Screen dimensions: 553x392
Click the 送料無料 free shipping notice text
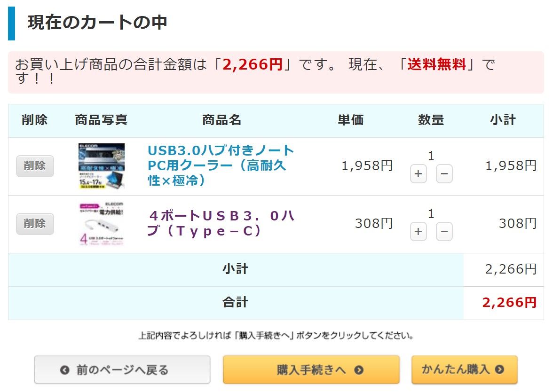(436, 64)
